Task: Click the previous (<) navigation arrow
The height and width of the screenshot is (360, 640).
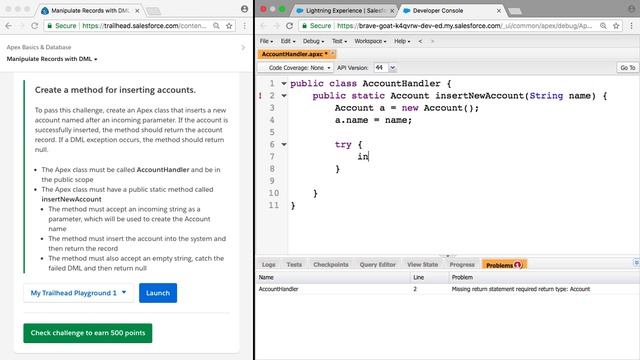Action: pyautogui.click(x=420, y=41)
